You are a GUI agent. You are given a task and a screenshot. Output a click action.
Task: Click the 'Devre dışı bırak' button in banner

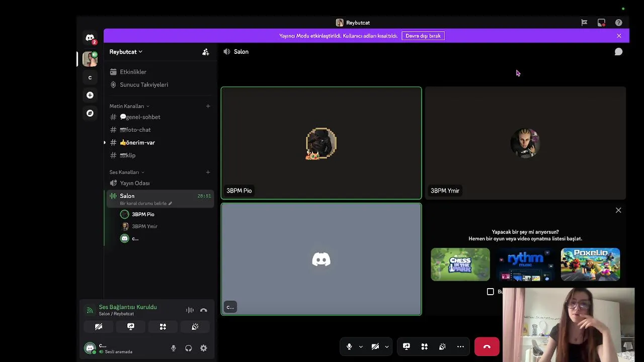[x=423, y=36]
